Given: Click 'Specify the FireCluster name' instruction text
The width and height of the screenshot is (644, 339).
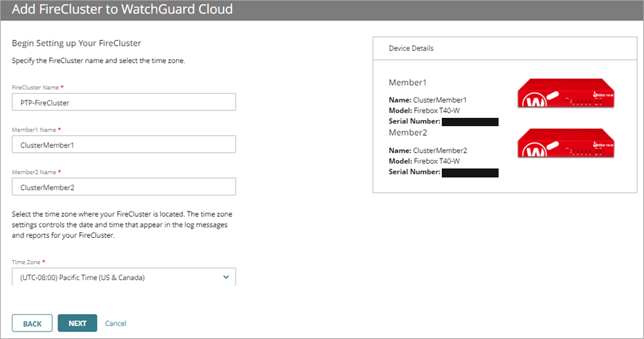Looking at the screenshot, I should pos(98,60).
